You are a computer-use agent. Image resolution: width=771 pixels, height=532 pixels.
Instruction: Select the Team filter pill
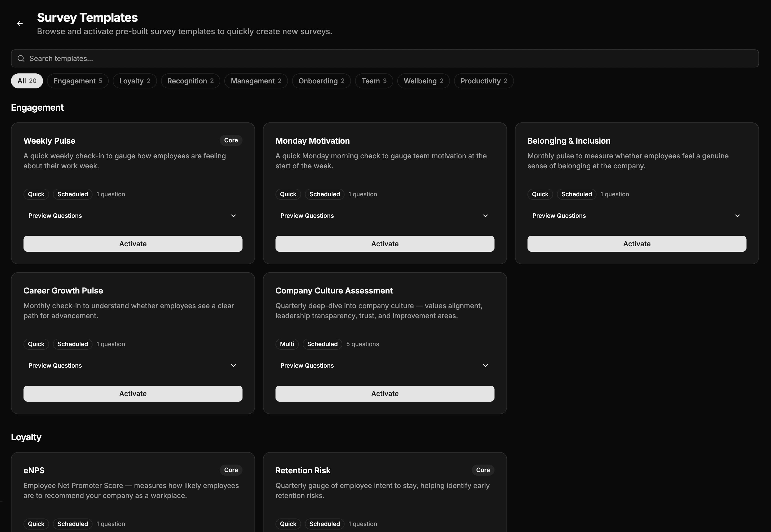[x=374, y=81]
